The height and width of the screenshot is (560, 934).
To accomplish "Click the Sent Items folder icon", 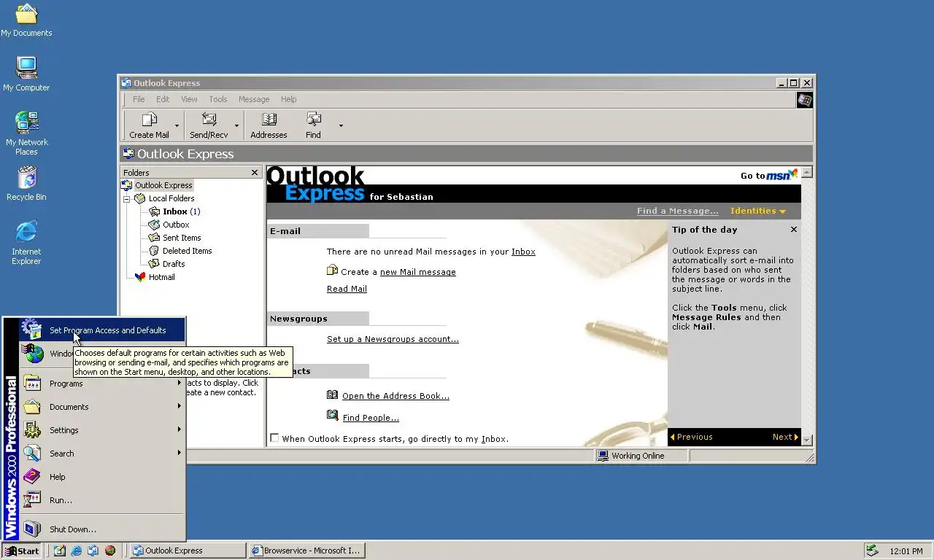I will [154, 238].
